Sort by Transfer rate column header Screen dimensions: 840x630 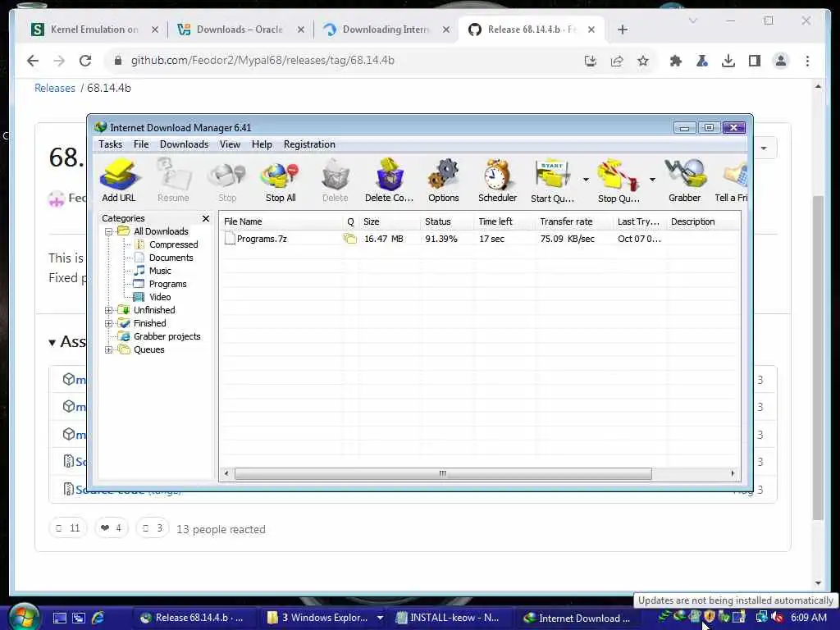(573, 221)
